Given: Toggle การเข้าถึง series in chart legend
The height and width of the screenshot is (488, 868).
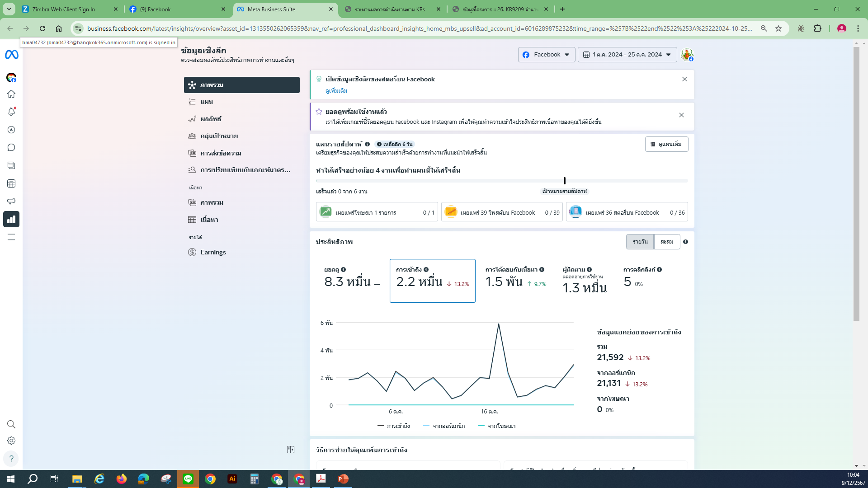Looking at the screenshot, I should tap(394, 426).
